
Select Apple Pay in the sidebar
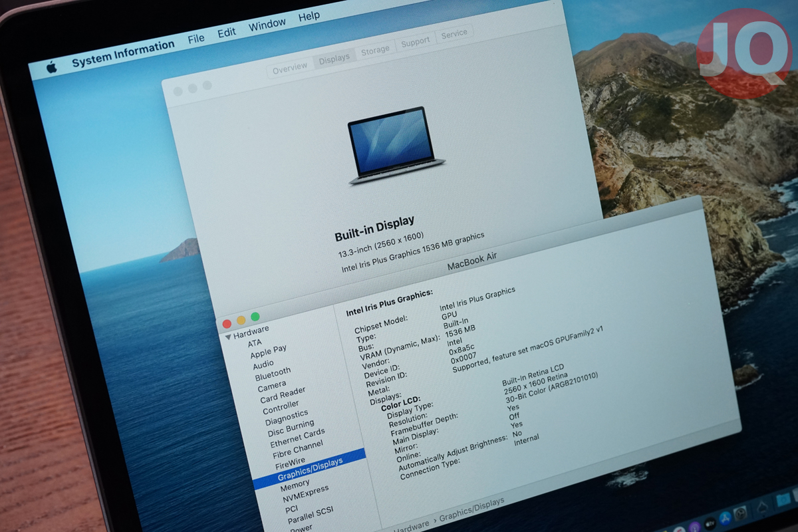tap(268, 351)
